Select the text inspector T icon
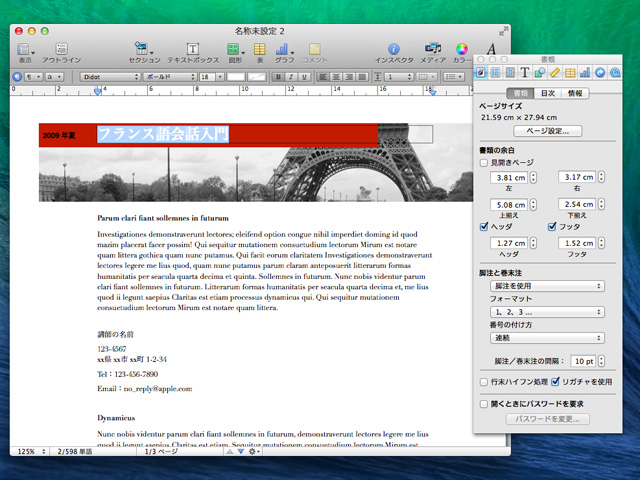Viewport: 640px width, 480px height. tap(525, 73)
